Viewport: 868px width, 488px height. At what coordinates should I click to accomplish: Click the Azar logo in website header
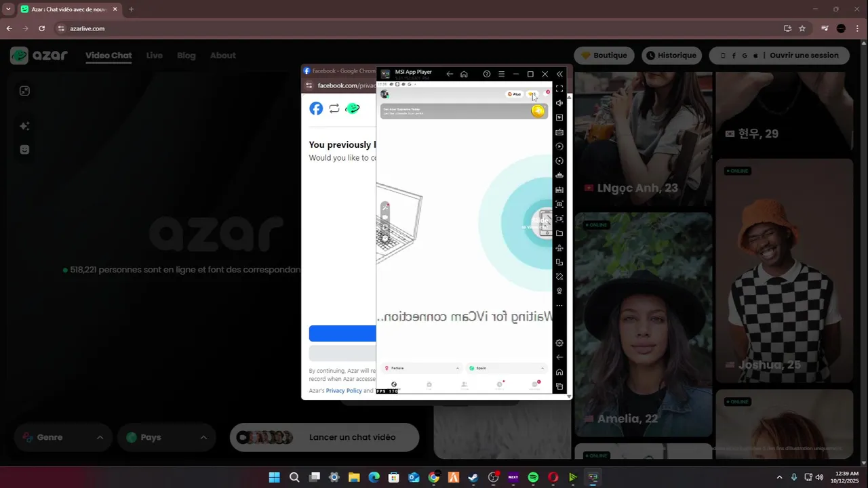39,56
